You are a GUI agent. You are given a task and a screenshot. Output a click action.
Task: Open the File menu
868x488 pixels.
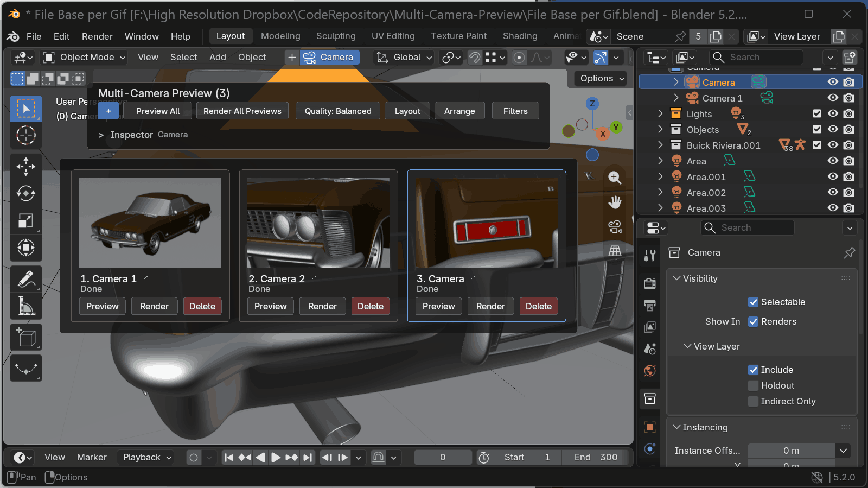coord(34,36)
